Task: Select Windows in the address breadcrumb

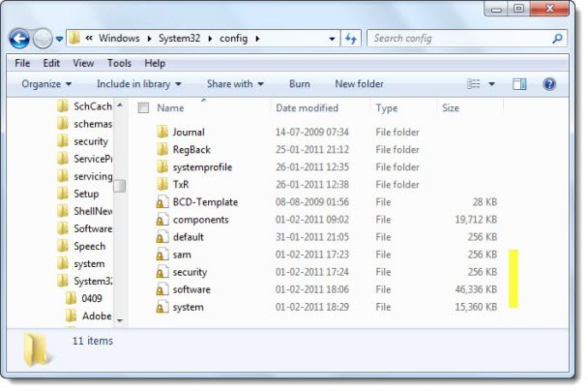Action: pyautogui.click(x=119, y=38)
